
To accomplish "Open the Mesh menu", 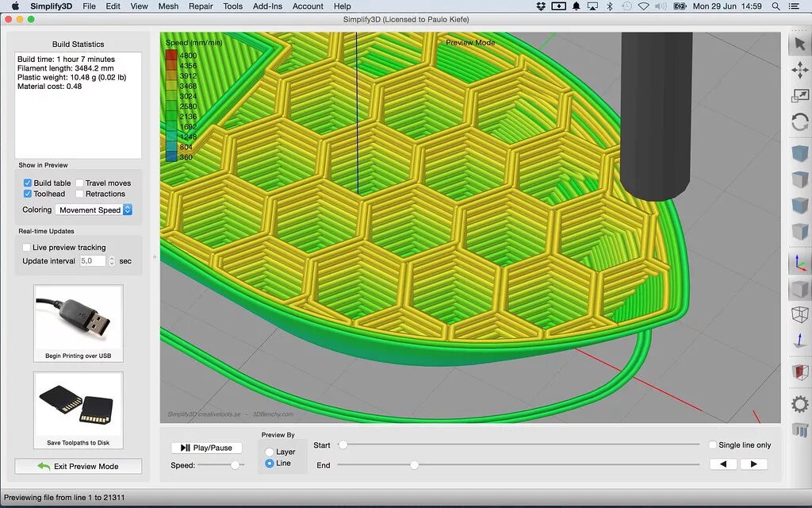I will (x=168, y=6).
